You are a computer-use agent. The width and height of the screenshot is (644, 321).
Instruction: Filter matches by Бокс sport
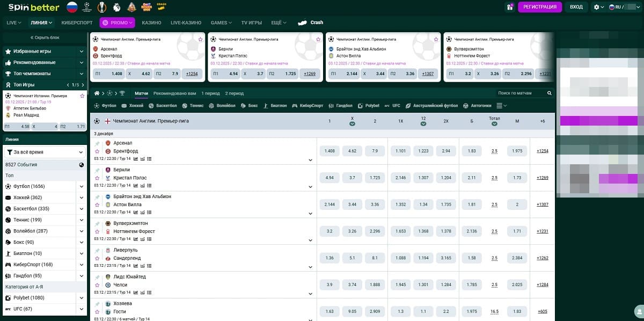(249, 106)
